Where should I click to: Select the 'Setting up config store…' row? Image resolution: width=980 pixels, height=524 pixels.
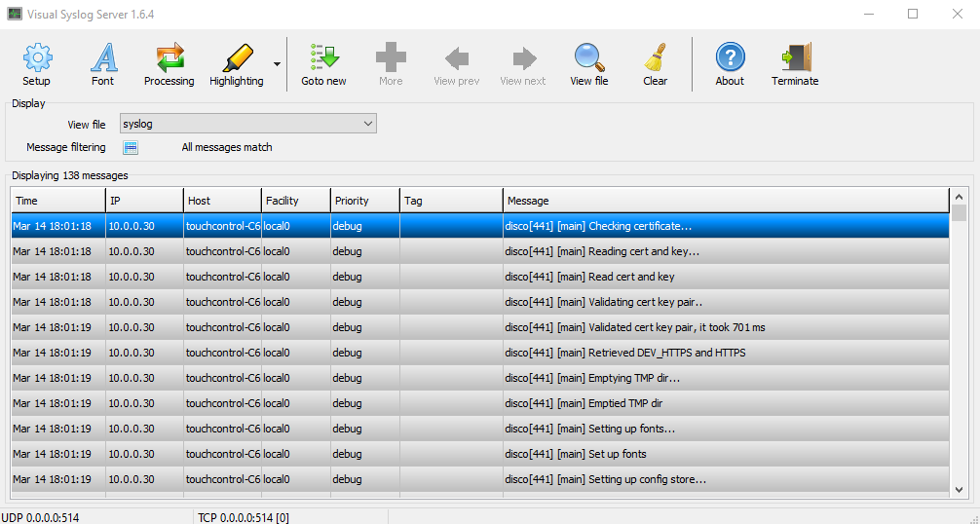tap(480, 479)
